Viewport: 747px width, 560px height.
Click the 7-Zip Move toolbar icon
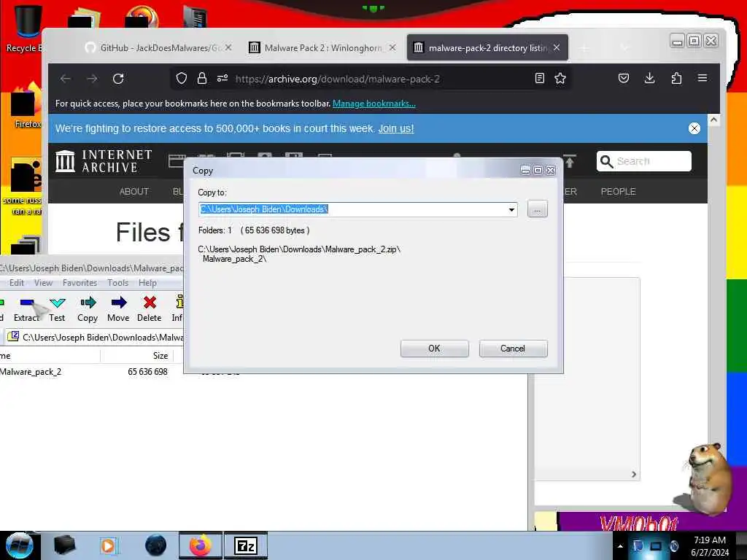tap(118, 309)
